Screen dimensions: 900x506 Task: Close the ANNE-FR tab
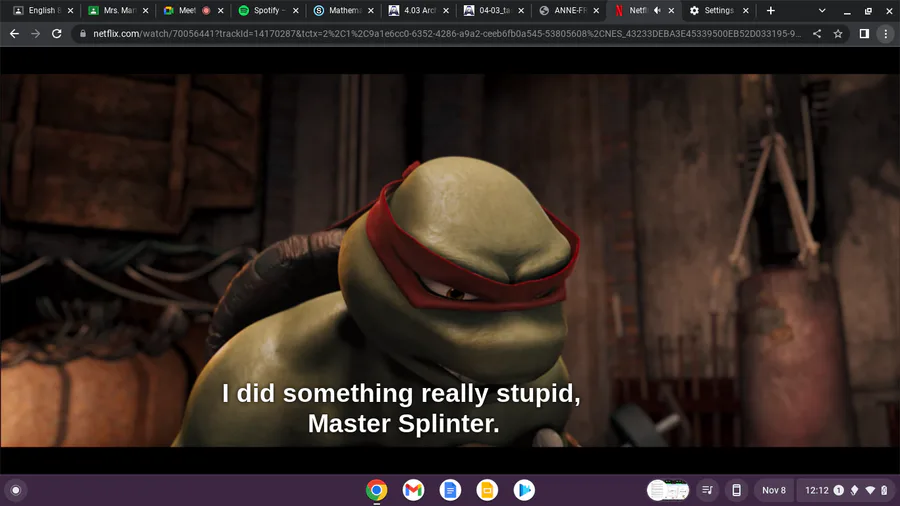(596, 10)
